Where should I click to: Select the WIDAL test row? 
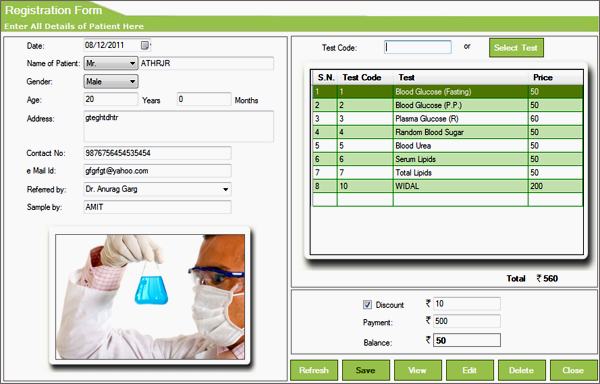tap(447, 186)
